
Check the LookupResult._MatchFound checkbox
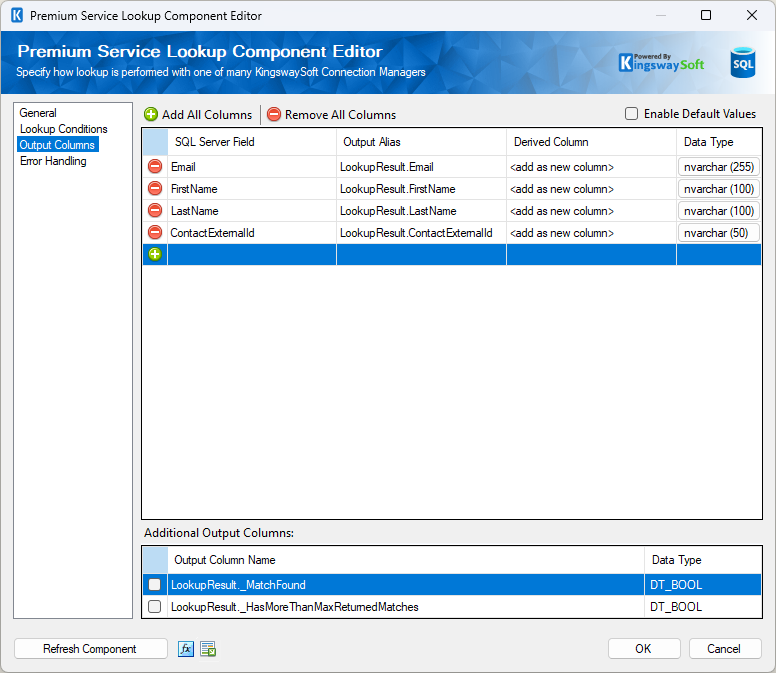point(155,585)
